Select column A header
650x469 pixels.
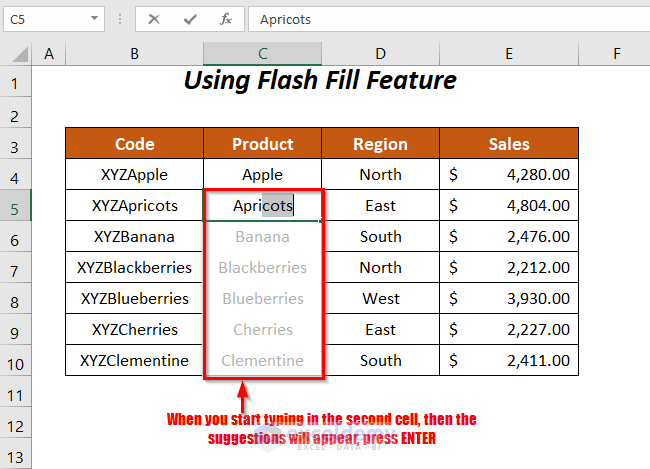49,53
